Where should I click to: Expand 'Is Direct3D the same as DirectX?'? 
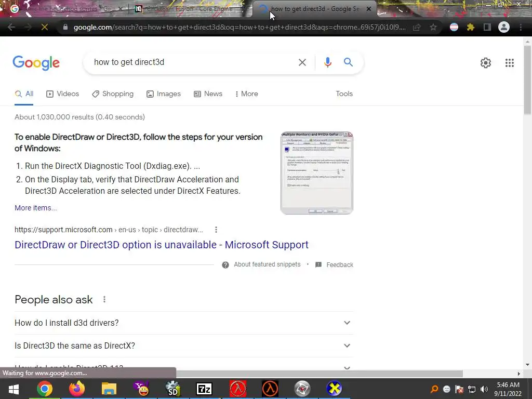(183, 345)
